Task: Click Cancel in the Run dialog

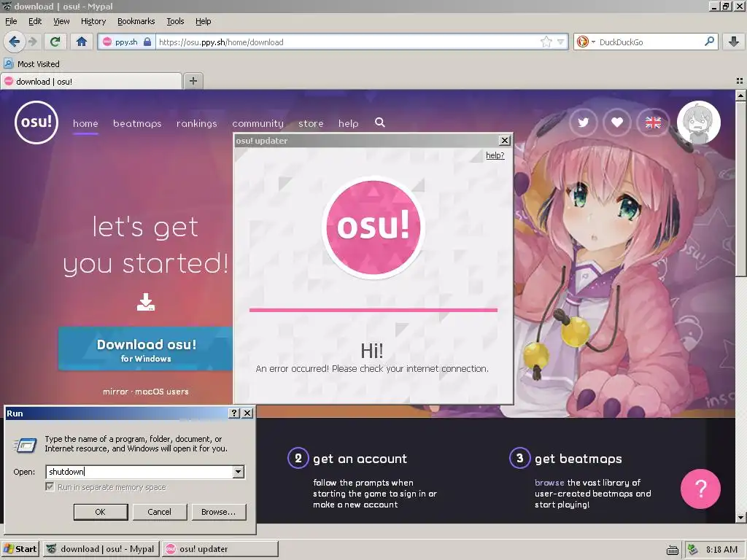Action: click(x=160, y=512)
